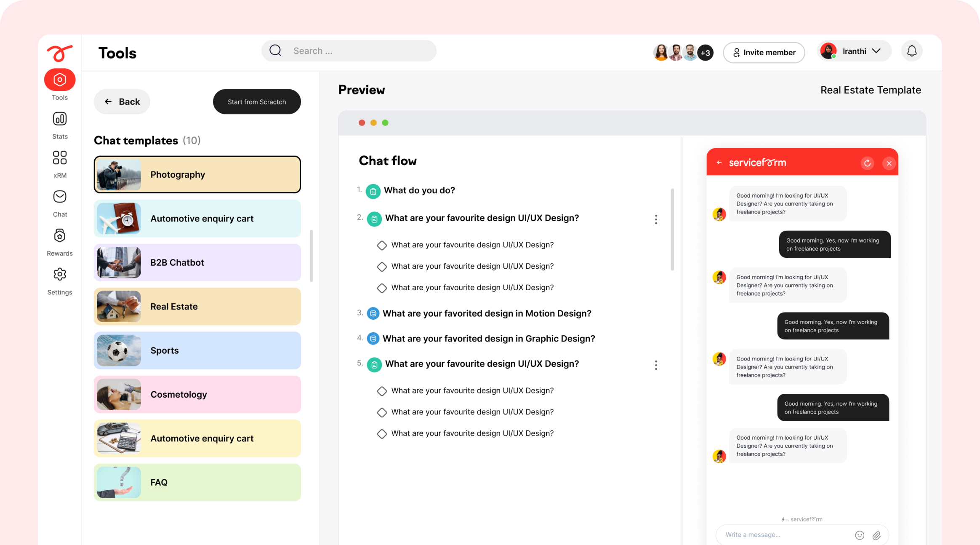This screenshot has width=980, height=545.
Task: Open the emoji picker in message box
Action: pyautogui.click(x=860, y=535)
